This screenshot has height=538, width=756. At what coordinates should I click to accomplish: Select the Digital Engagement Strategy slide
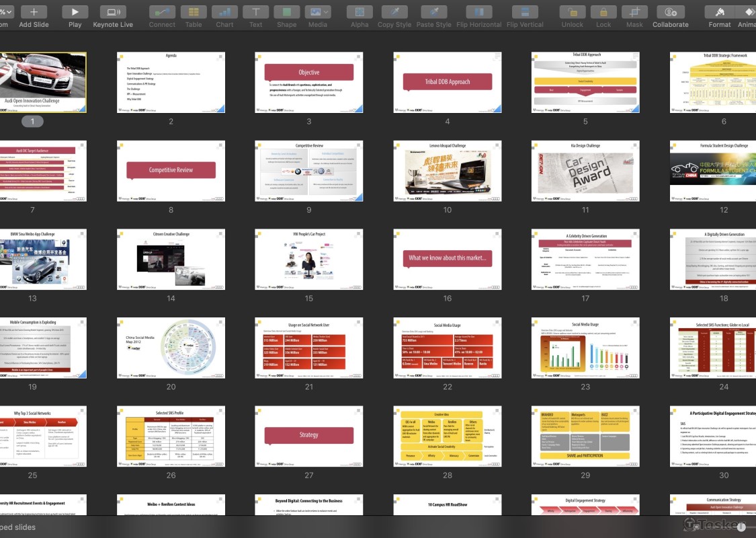point(585,504)
